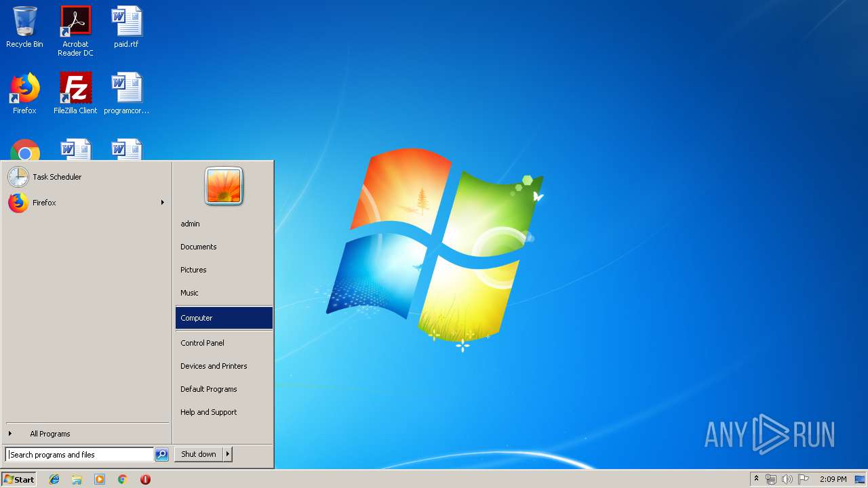
Task: Launch Google Chrome from taskbar
Action: [x=122, y=479]
